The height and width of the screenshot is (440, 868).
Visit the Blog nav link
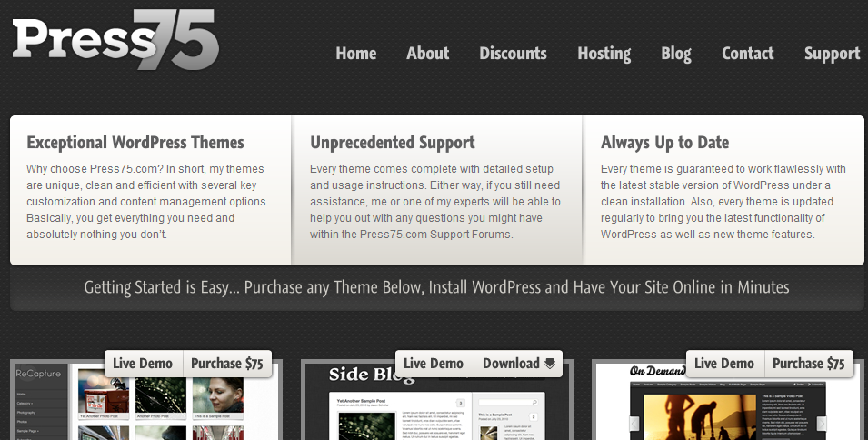point(676,54)
